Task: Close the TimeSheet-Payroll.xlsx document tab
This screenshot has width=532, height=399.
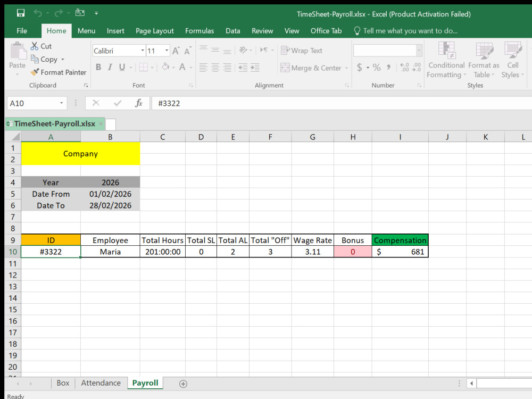Action: (x=101, y=124)
